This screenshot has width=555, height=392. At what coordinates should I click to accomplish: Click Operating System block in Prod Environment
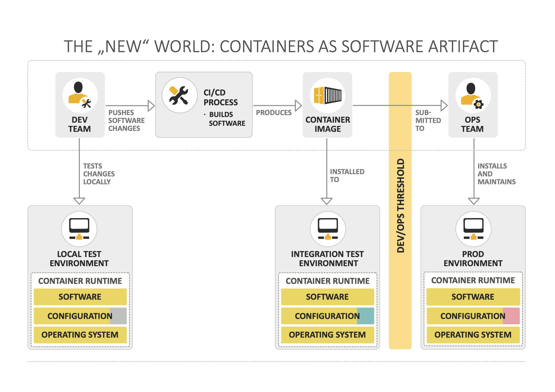(473, 335)
